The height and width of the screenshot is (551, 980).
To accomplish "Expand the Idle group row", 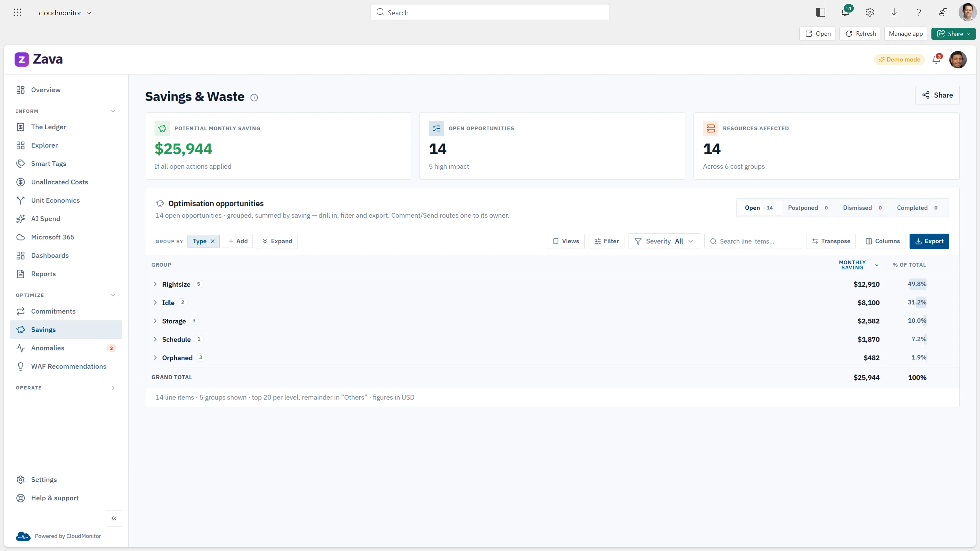I will point(155,303).
